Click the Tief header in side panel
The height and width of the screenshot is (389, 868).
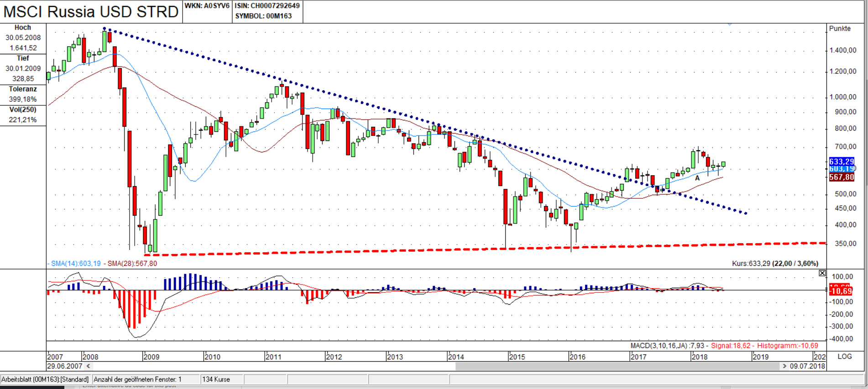pos(23,58)
